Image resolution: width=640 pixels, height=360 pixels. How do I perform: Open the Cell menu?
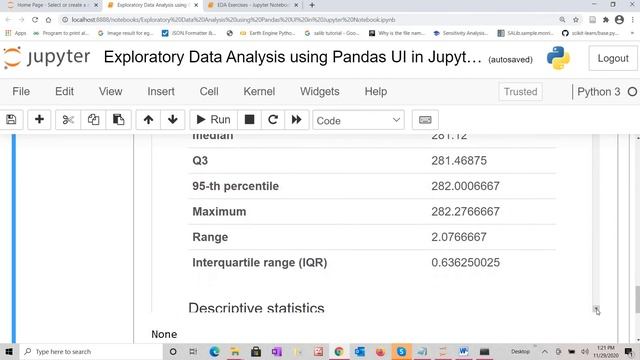pos(209,91)
